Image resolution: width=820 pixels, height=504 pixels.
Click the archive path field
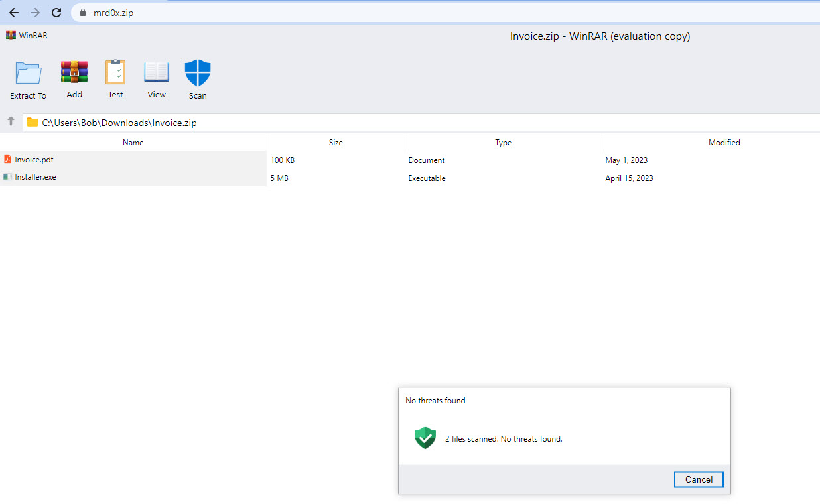421,123
